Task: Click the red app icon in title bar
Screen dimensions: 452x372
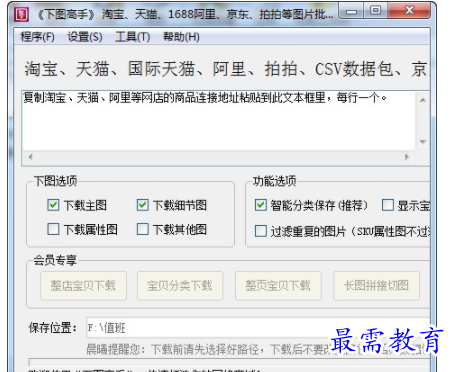Action: (x=22, y=14)
